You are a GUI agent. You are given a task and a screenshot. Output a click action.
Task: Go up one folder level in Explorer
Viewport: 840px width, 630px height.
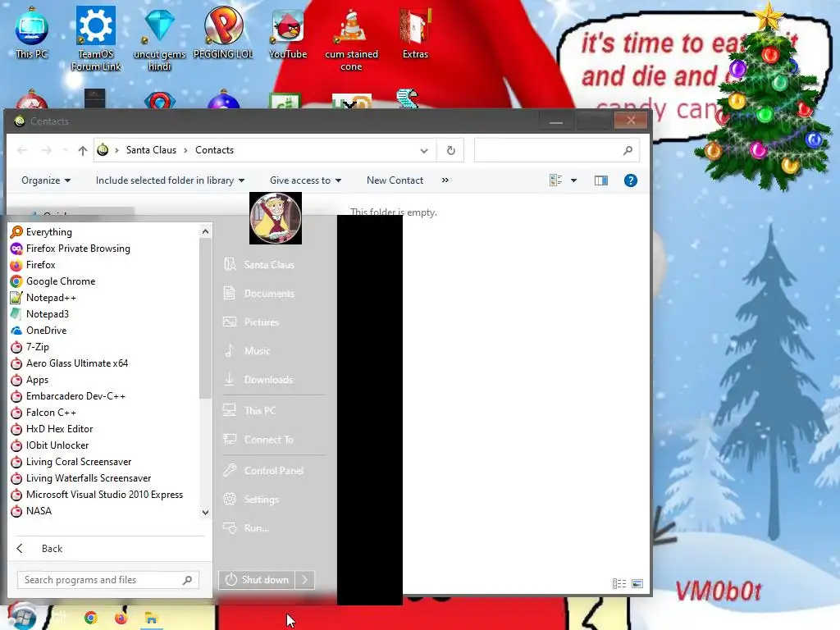pos(83,151)
